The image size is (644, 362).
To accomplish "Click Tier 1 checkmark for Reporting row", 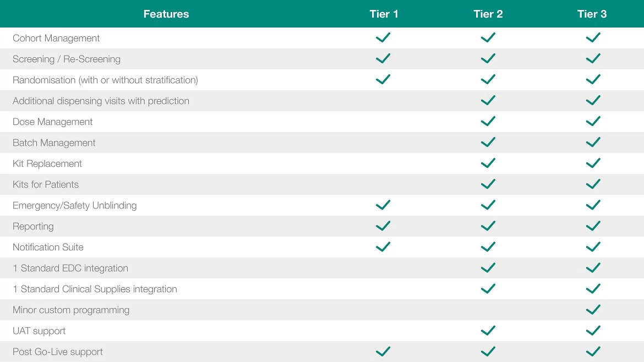I will 383,226.
